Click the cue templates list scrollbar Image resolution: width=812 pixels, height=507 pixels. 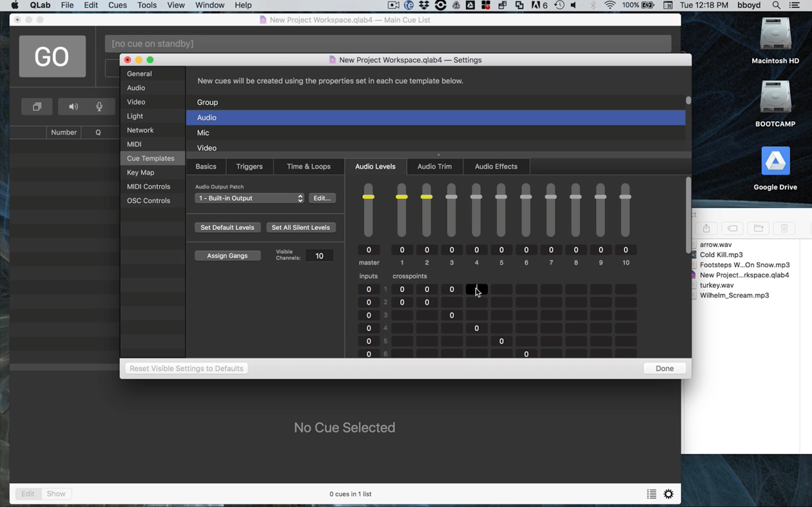tap(688, 100)
